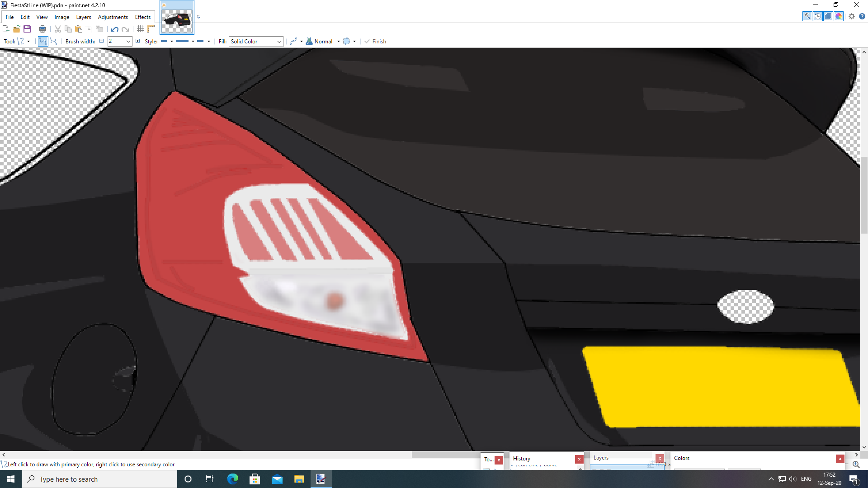This screenshot has height=488, width=868.
Task: Open the Fill Solid Color dropdown
Action: (x=256, y=42)
